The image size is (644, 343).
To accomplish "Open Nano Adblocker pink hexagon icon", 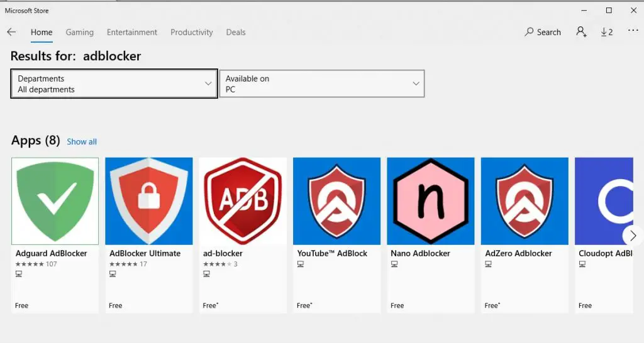I will pos(430,201).
